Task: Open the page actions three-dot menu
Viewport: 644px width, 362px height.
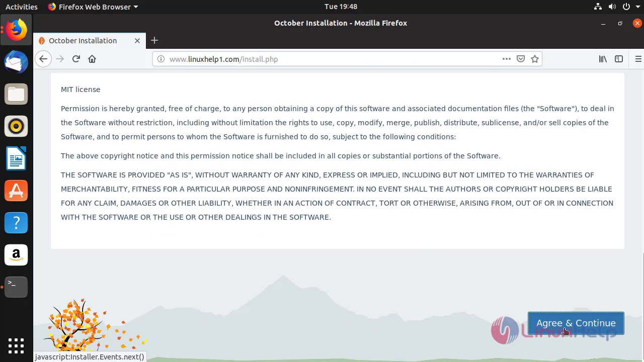Action: click(507, 59)
